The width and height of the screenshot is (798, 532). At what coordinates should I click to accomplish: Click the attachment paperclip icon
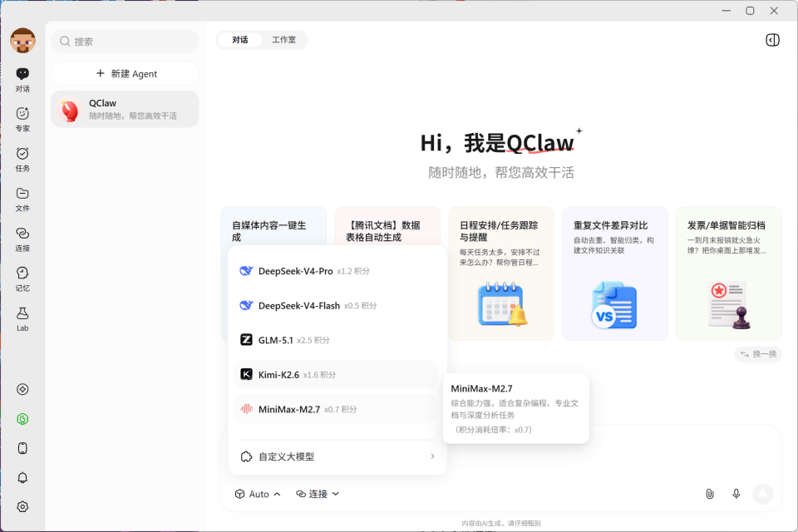[x=709, y=494]
